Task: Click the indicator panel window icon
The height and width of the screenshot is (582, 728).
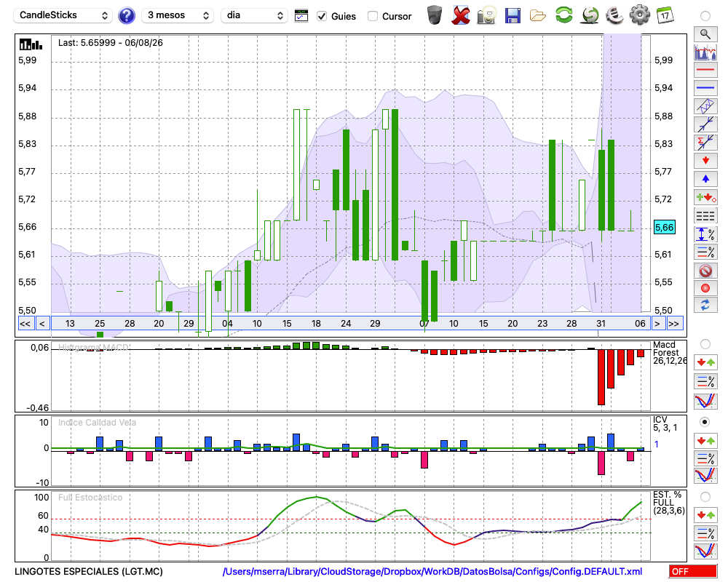Action: pyautogui.click(x=301, y=16)
